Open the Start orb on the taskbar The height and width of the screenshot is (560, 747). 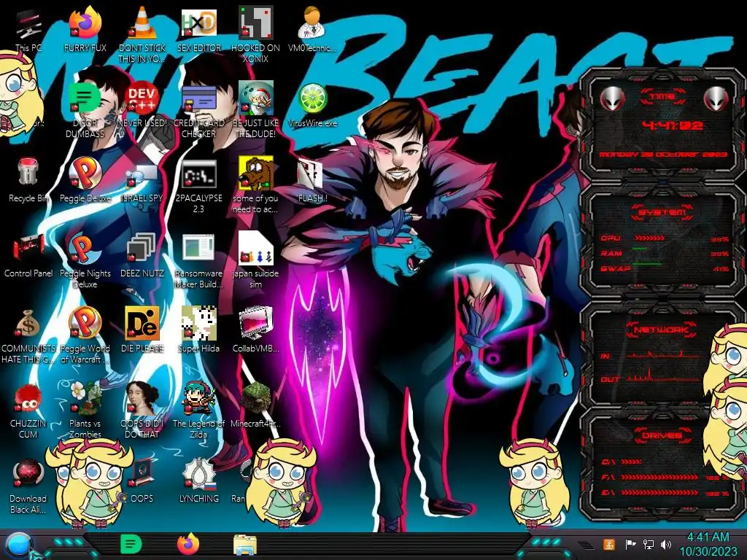[x=18, y=545]
